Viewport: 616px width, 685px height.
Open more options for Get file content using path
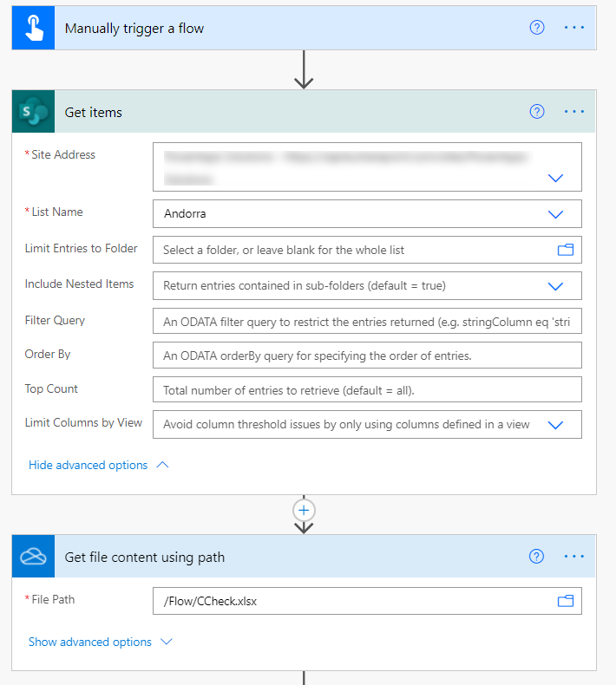(574, 556)
